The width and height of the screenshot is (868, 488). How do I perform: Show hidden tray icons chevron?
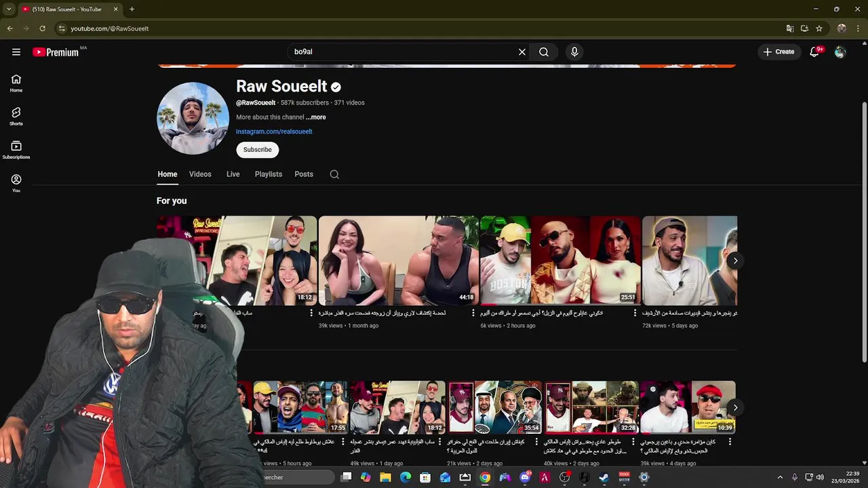(780, 477)
